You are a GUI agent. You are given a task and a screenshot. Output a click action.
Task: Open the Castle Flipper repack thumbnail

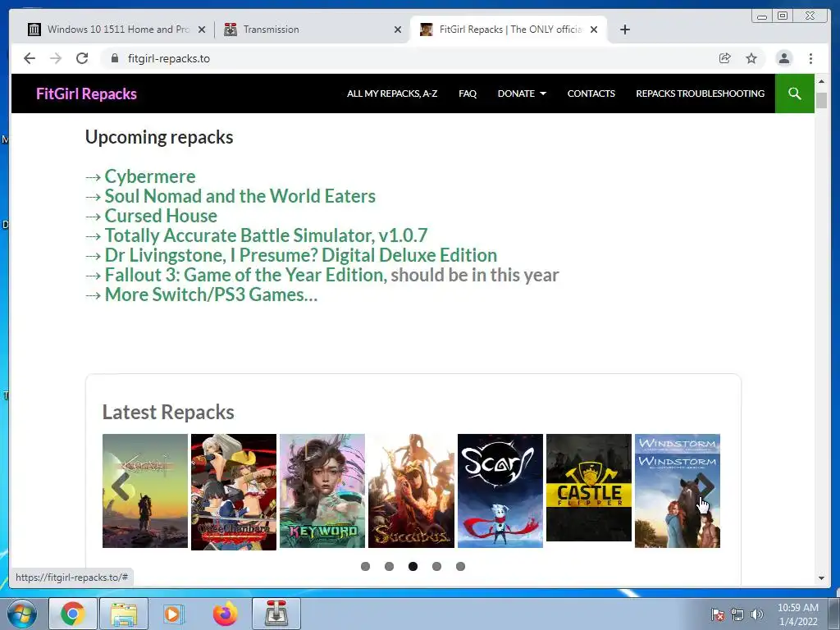(x=589, y=487)
